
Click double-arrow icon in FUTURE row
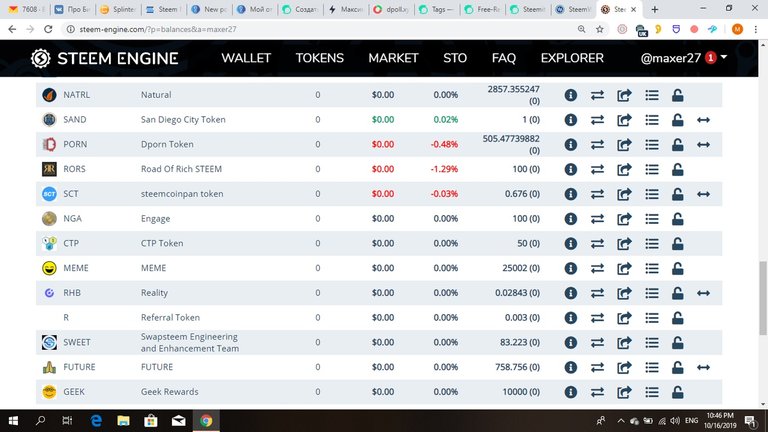[x=703, y=367]
